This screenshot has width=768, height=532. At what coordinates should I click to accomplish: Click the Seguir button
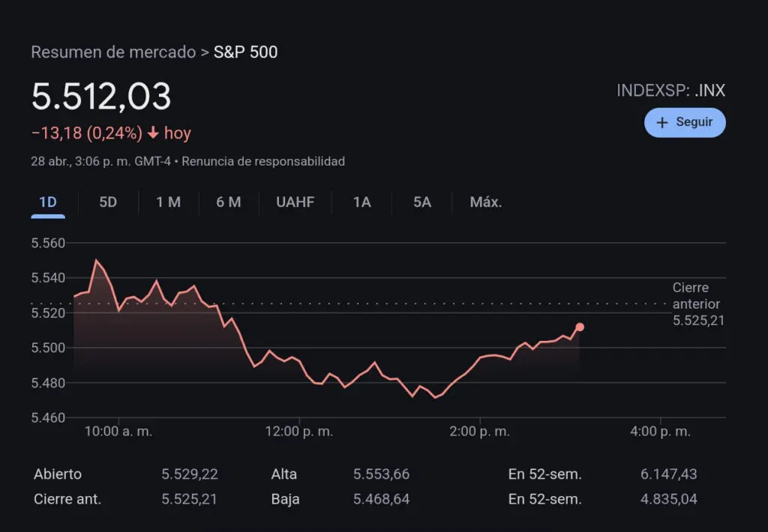coord(685,122)
